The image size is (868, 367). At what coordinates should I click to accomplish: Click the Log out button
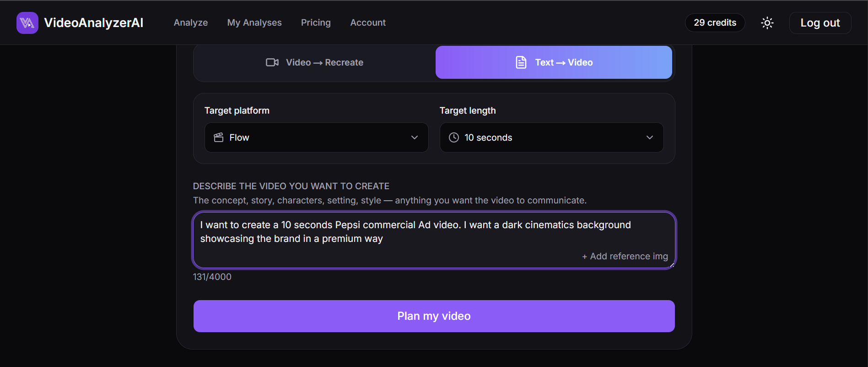[x=820, y=23]
